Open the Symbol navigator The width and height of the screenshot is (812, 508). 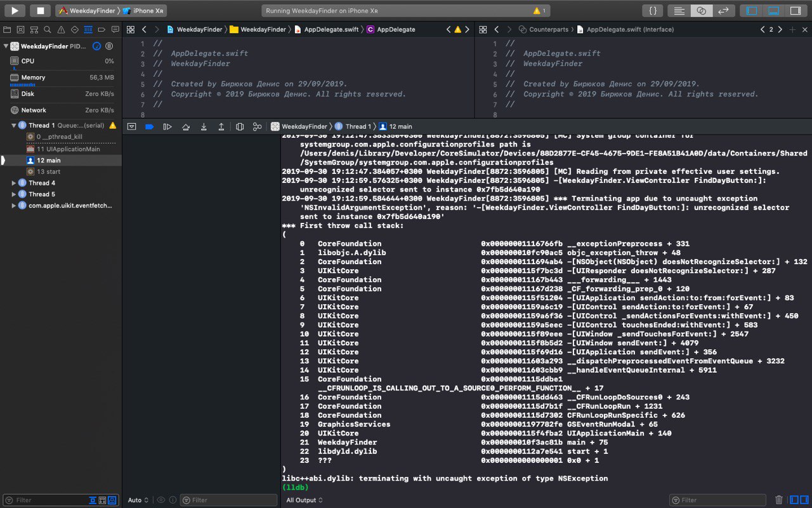[34, 30]
